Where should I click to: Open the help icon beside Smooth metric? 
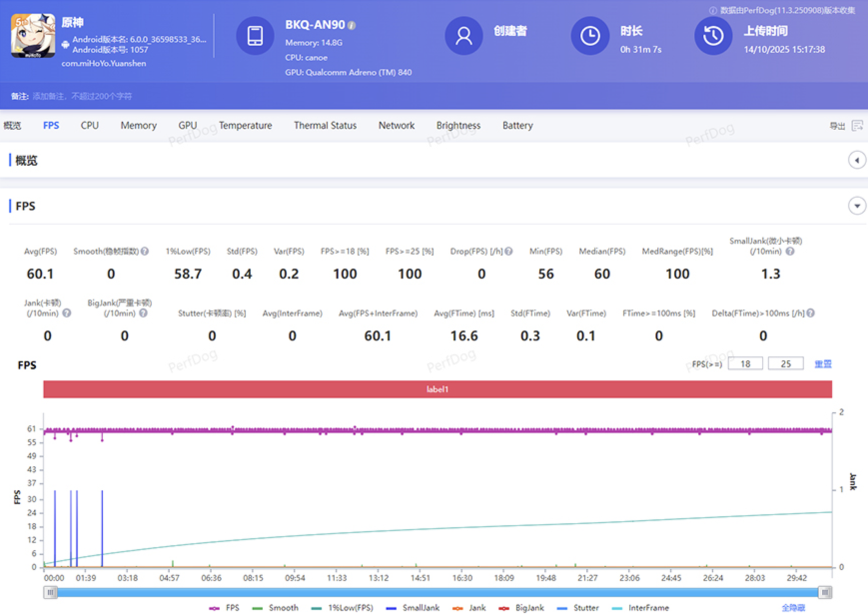(145, 251)
